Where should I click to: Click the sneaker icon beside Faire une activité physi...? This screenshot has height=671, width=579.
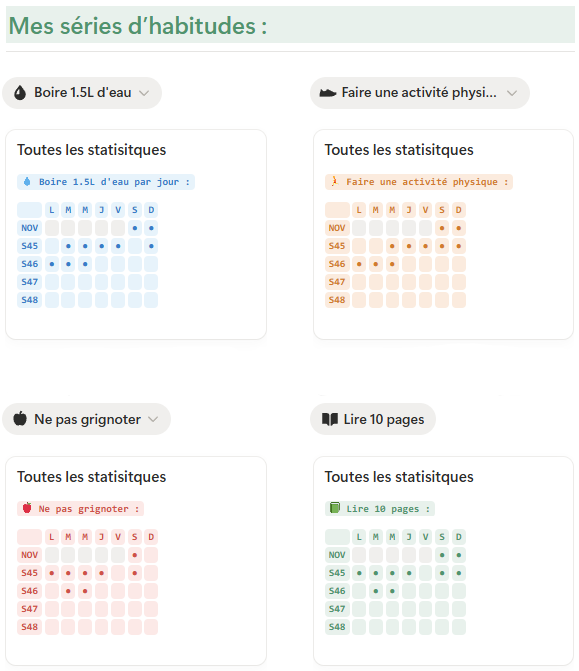pos(328,93)
